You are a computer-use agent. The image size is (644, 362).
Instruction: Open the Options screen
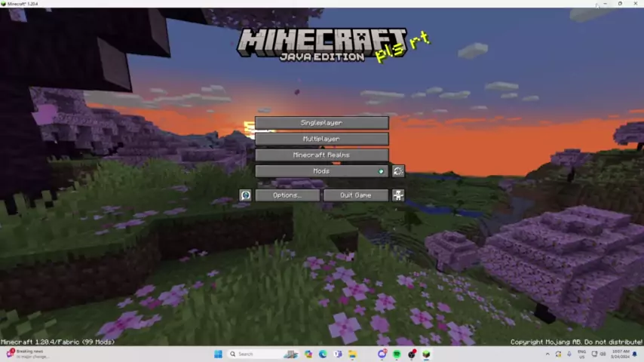click(x=287, y=195)
